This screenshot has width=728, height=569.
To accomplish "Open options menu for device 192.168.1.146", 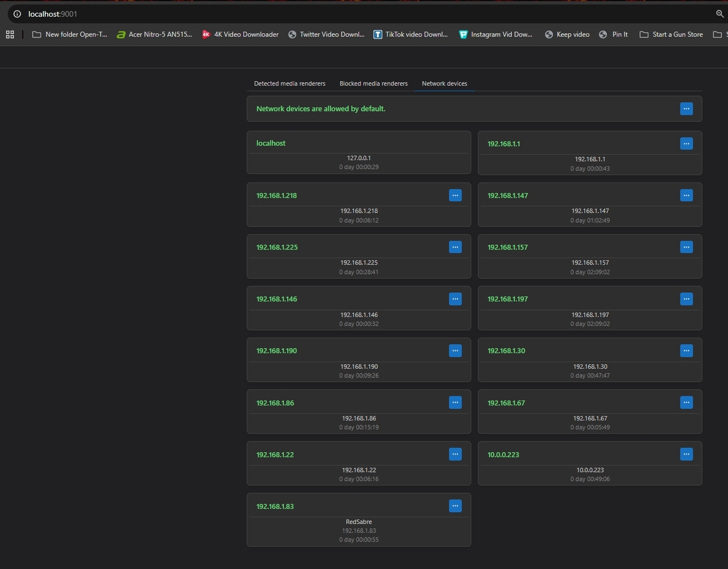I will tap(455, 299).
